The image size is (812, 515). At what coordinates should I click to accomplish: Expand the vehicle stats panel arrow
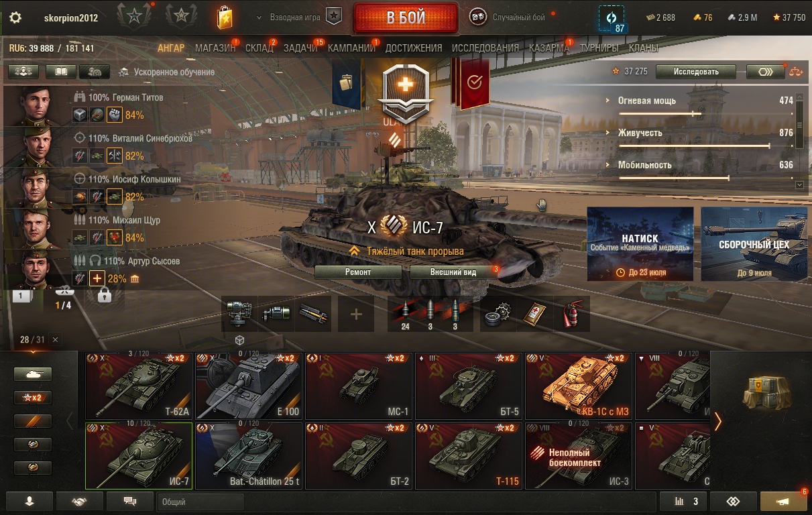click(x=799, y=184)
